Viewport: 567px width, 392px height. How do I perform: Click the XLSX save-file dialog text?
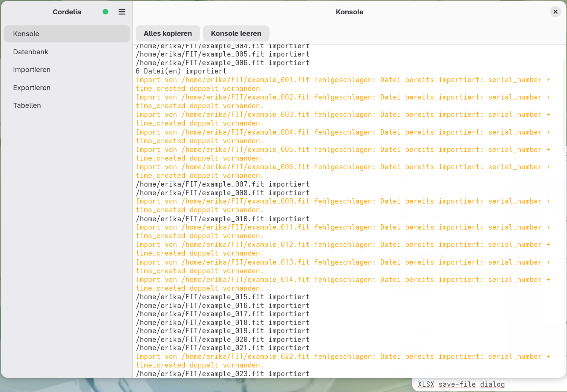[x=461, y=384]
